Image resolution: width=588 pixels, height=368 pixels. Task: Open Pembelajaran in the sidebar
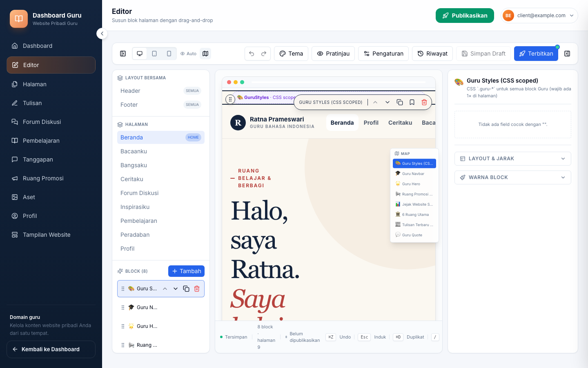click(51, 141)
